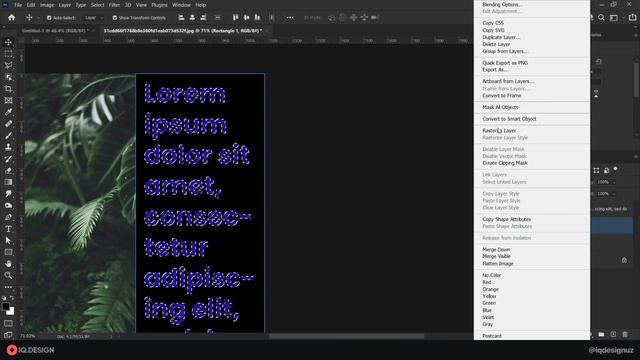Open the Layer menu
This screenshot has height=360, width=640.
(x=64, y=5)
